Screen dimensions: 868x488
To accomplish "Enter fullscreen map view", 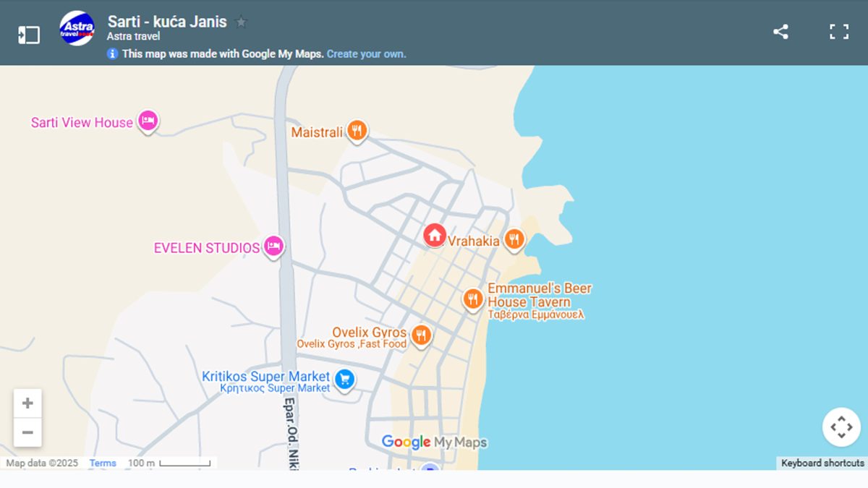I will click(x=839, y=32).
